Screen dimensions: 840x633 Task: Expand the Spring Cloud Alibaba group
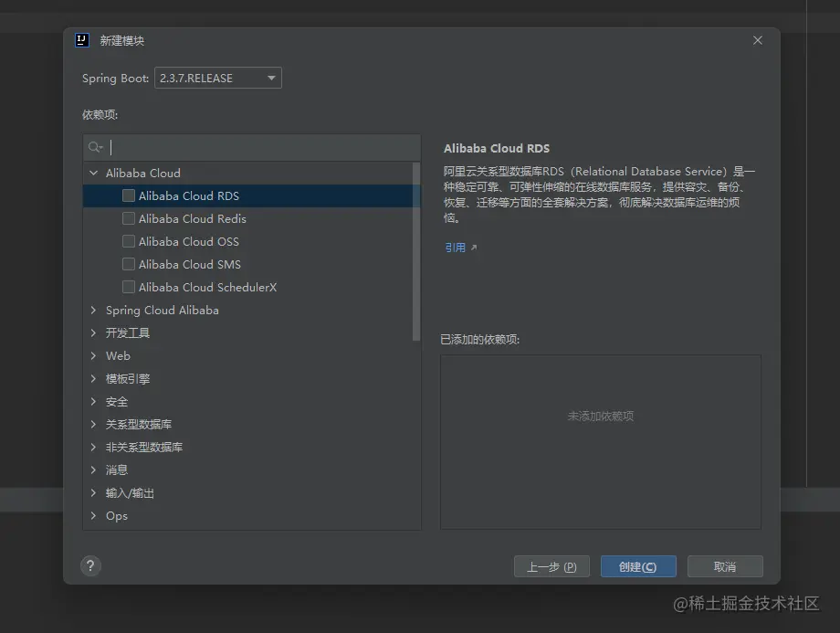coord(94,310)
